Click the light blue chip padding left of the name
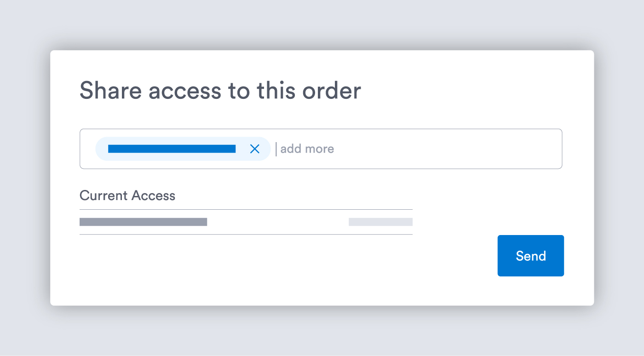 pos(102,149)
